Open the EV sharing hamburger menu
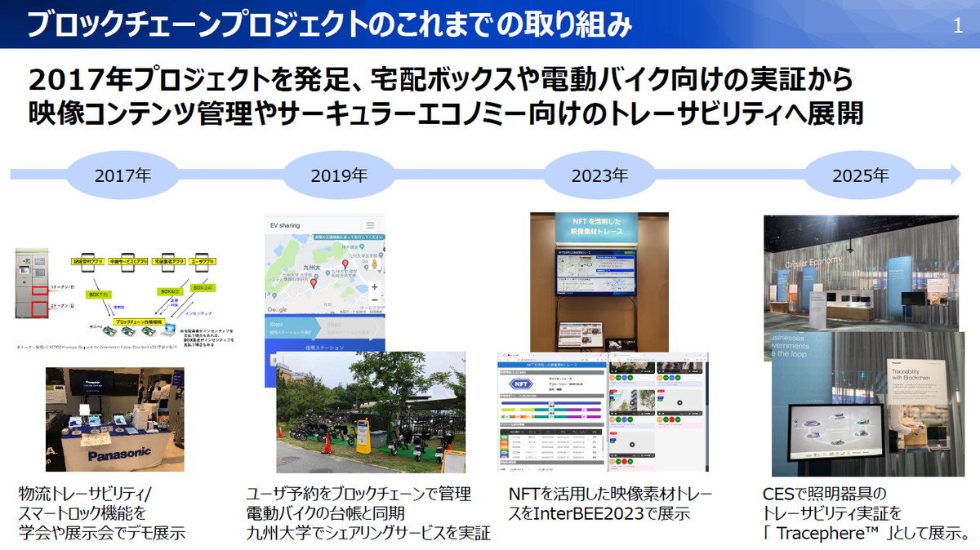The width and height of the screenshot is (980, 550). [370, 226]
